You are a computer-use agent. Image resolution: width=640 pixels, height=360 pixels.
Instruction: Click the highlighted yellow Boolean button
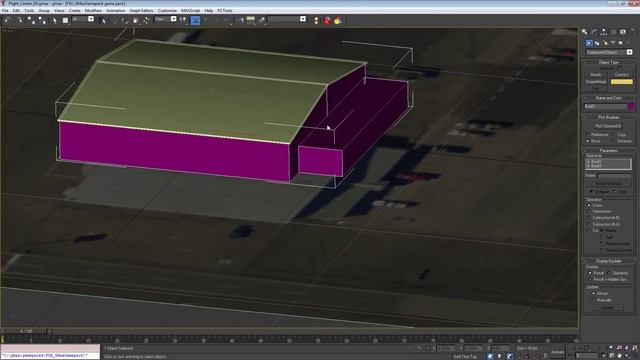point(622,82)
